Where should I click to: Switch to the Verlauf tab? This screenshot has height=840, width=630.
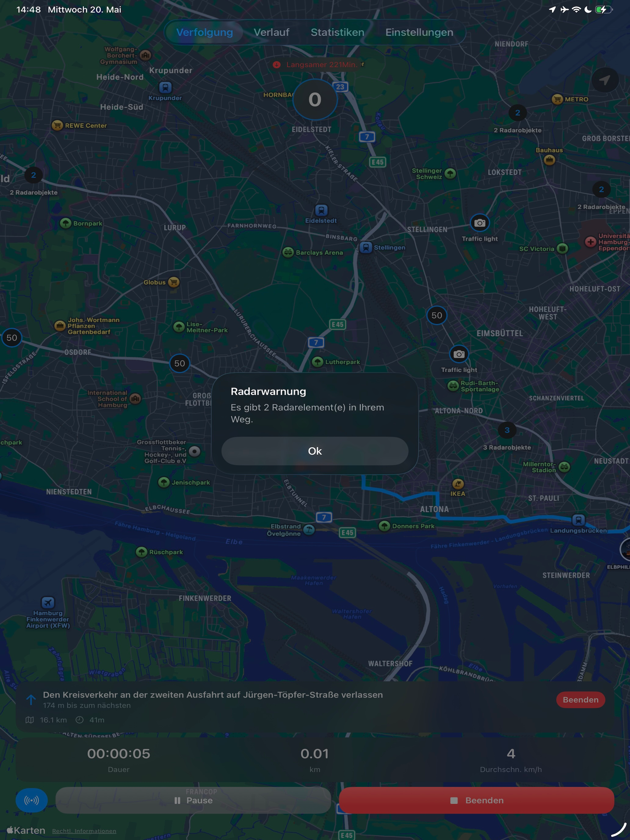point(271,32)
